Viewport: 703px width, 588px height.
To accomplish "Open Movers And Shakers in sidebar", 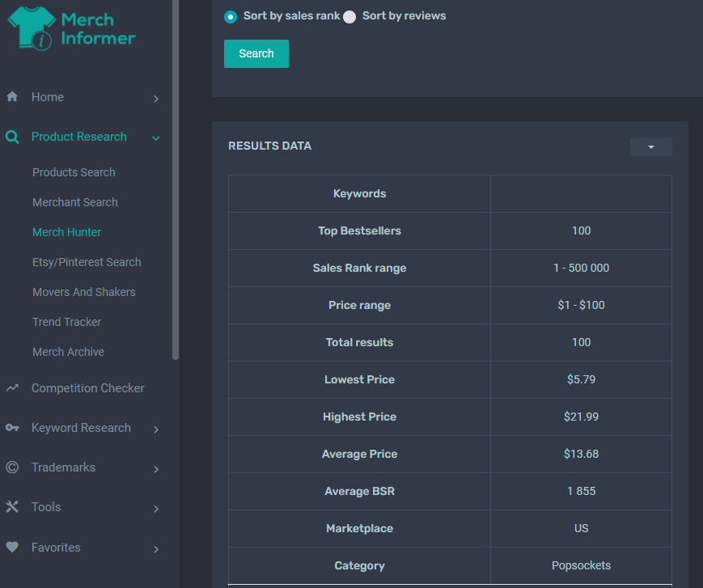I will [84, 292].
